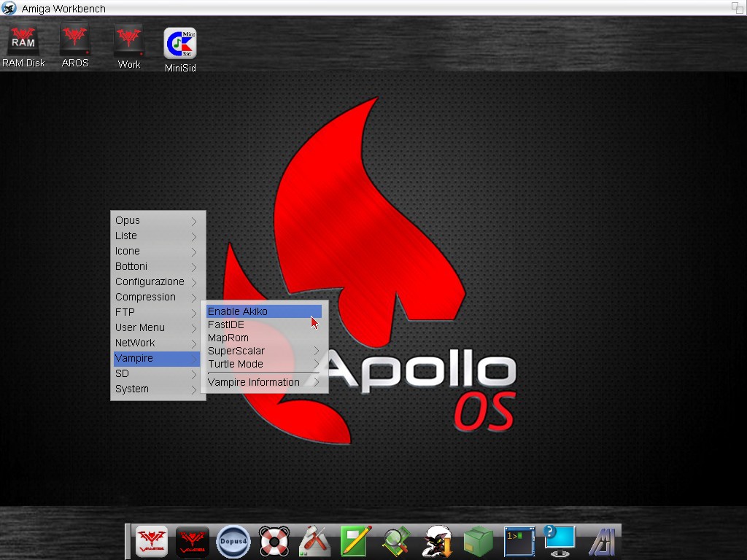The image size is (747, 560).
Task: Open the RAM Disk desktop icon
Action: point(23,47)
